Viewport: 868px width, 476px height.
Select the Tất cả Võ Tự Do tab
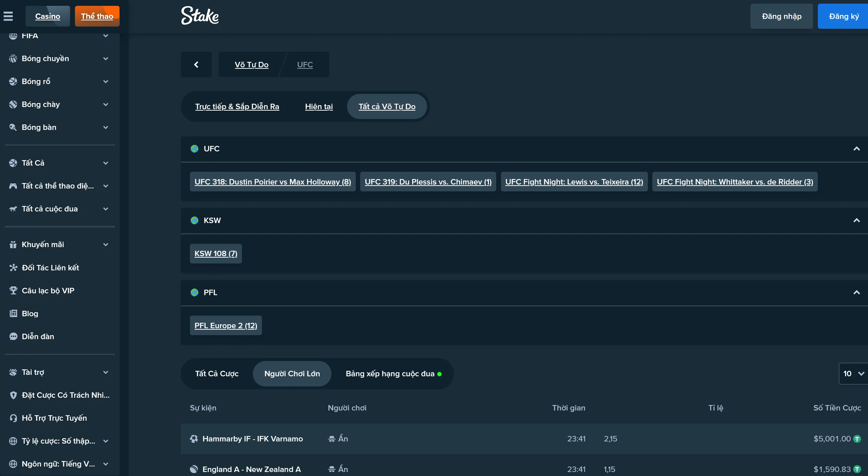(x=387, y=106)
